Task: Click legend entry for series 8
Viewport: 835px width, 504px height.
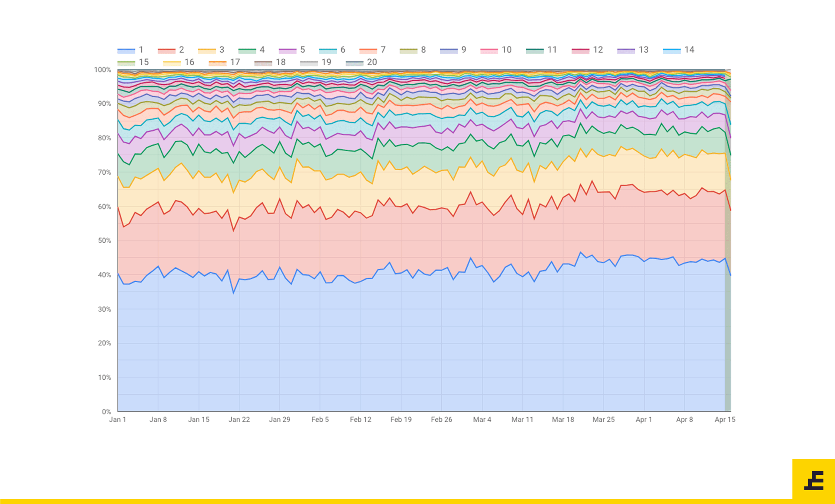Action: tap(413, 50)
